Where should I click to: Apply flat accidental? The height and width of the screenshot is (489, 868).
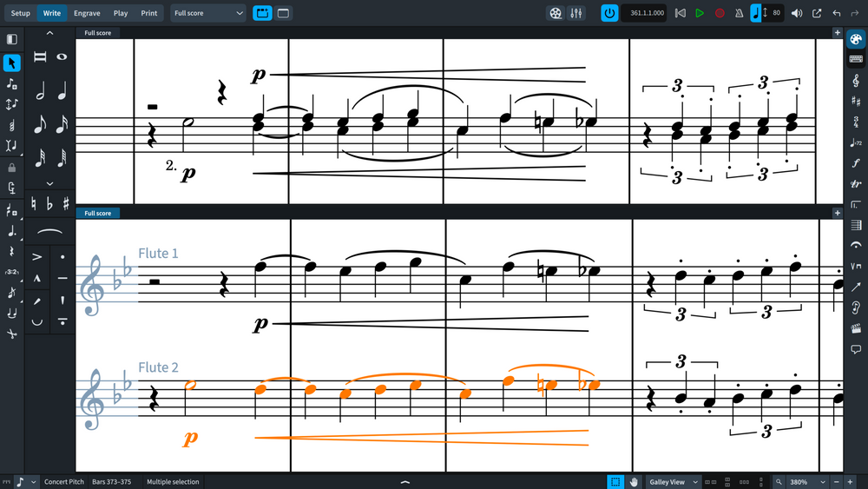pos(49,204)
